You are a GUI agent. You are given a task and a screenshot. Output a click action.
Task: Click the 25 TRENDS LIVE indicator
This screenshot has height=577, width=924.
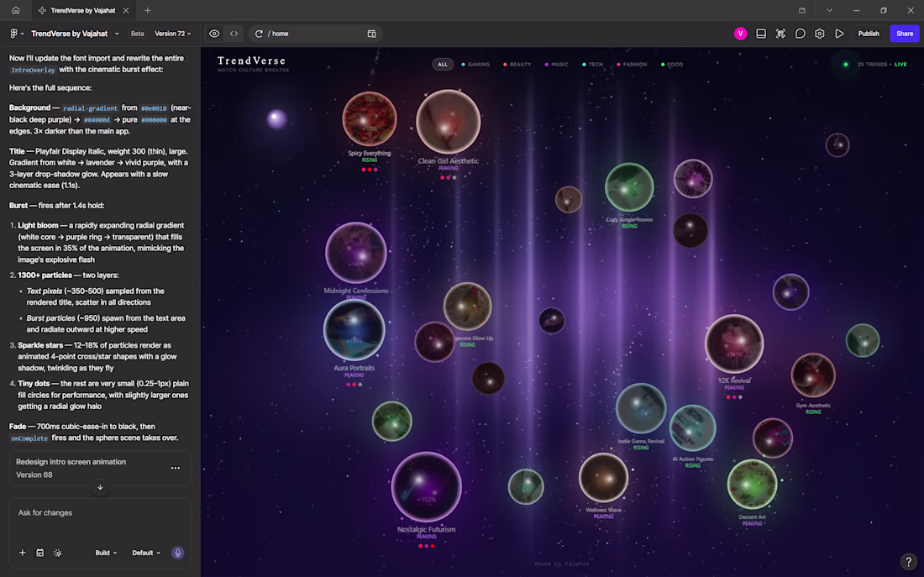875,64
